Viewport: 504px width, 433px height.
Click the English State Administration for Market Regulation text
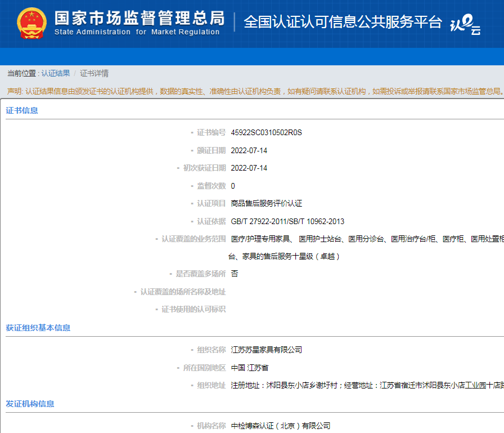137,32
